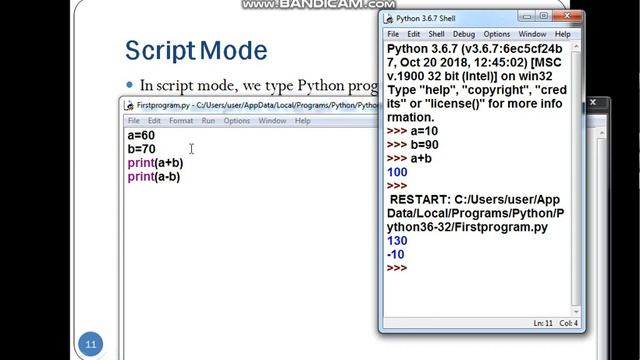Open Help menu in Firstprogram.py editor
The image size is (640, 360).
[302, 121]
